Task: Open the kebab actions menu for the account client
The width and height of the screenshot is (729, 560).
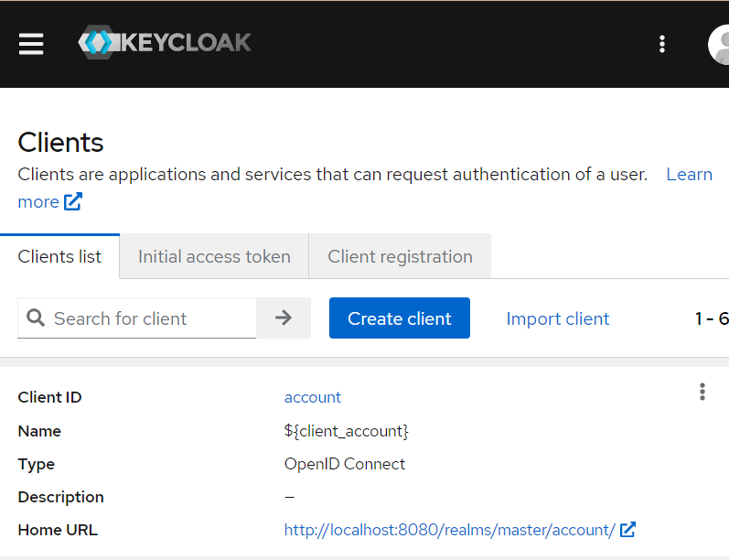Action: click(702, 392)
